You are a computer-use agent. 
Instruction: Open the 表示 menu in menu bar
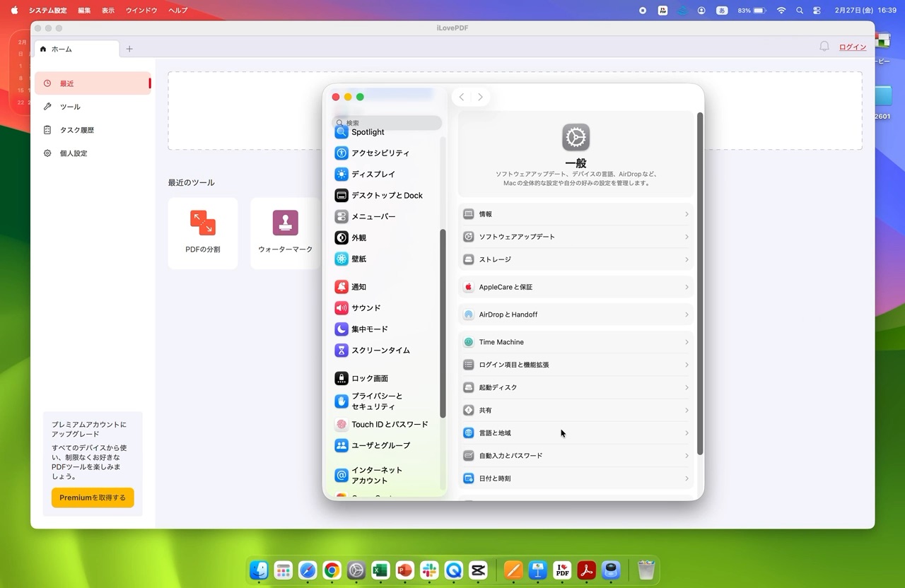point(107,11)
